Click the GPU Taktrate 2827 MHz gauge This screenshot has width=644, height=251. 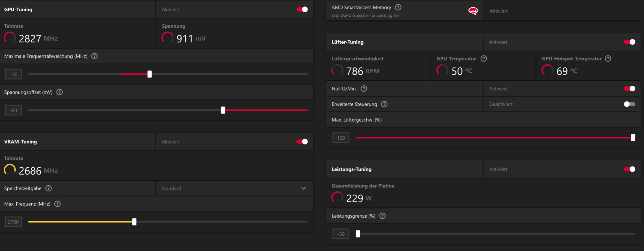[x=10, y=38]
